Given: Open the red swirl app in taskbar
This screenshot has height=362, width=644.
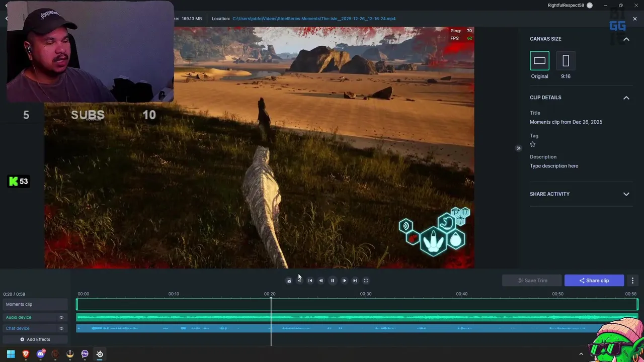Looking at the screenshot, I should coord(55,354).
